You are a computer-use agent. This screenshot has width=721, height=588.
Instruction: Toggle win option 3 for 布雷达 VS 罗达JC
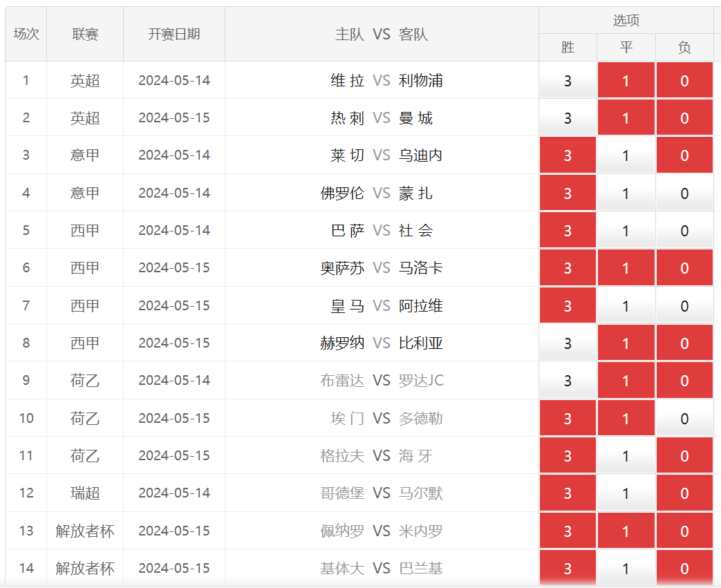(568, 380)
